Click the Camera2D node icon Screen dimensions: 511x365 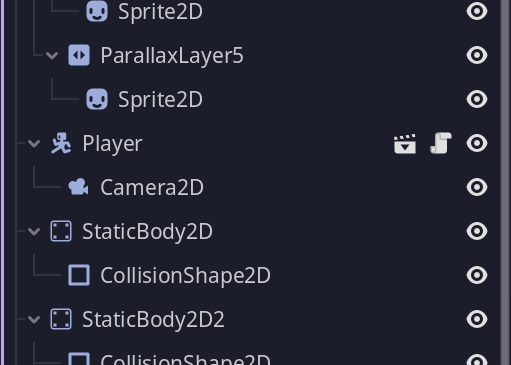pyautogui.click(x=79, y=187)
